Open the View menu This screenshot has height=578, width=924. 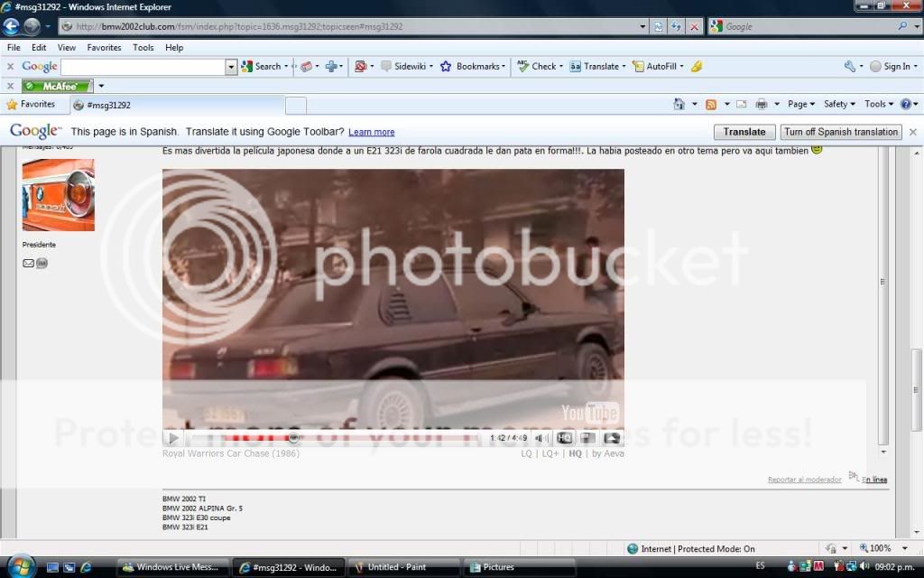pyautogui.click(x=67, y=48)
